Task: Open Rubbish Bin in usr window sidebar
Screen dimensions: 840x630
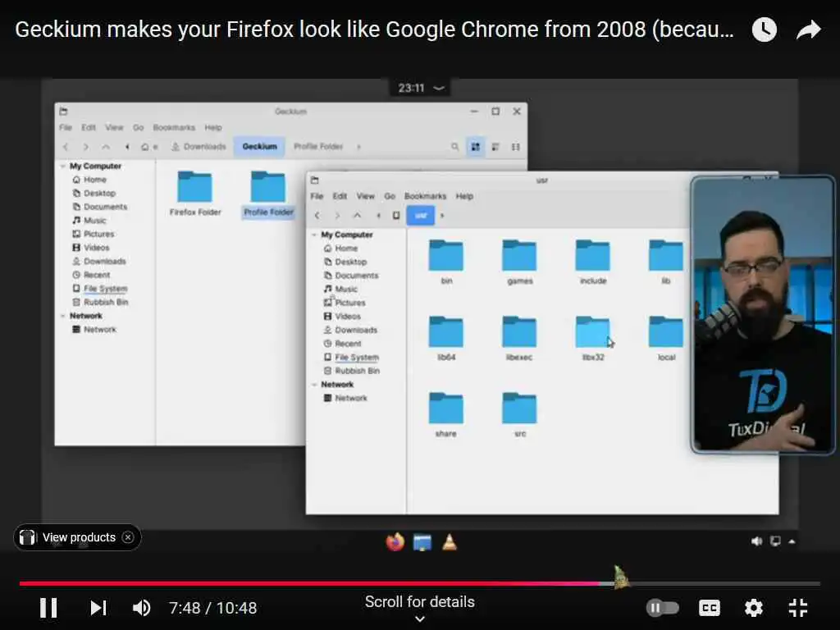Action: coord(352,371)
